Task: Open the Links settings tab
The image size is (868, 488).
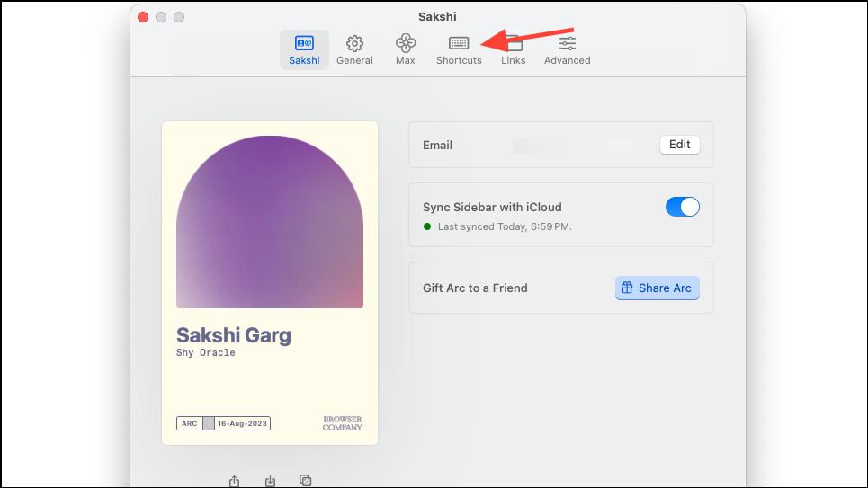Action: click(514, 49)
